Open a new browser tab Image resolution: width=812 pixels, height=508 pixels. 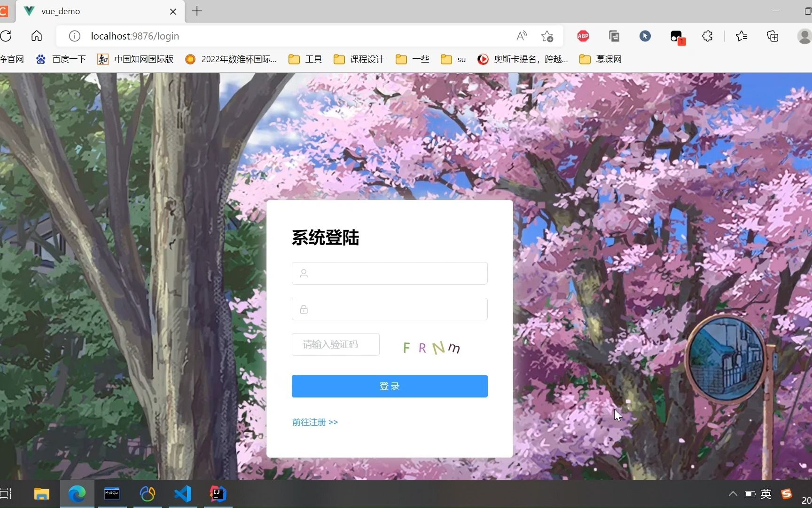[197, 11]
